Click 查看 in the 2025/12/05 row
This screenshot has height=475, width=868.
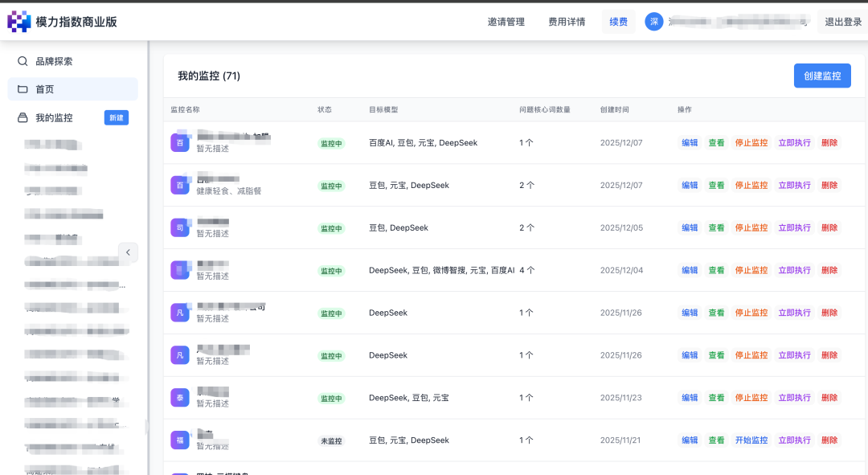716,227
